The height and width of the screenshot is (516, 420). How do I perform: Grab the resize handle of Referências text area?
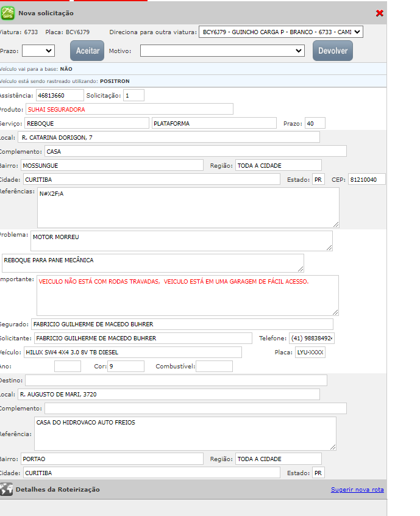pos(336,224)
